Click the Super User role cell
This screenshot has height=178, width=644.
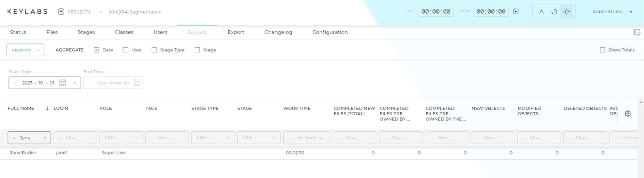[114, 153]
